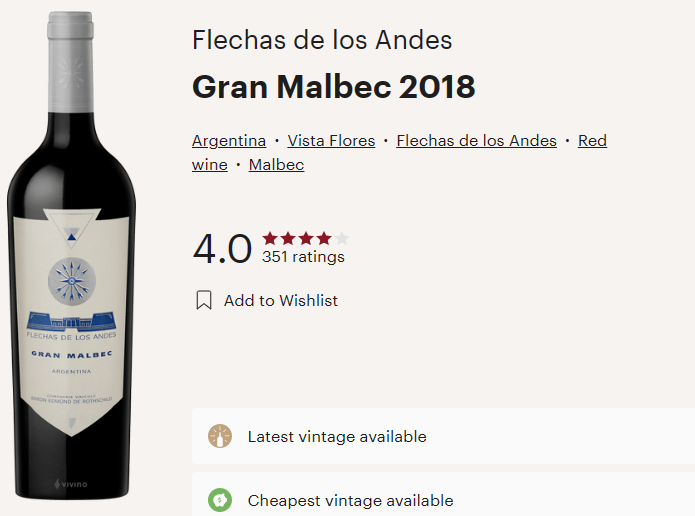Click the Vivino watermark logo on the bottle

tap(71, 484)
